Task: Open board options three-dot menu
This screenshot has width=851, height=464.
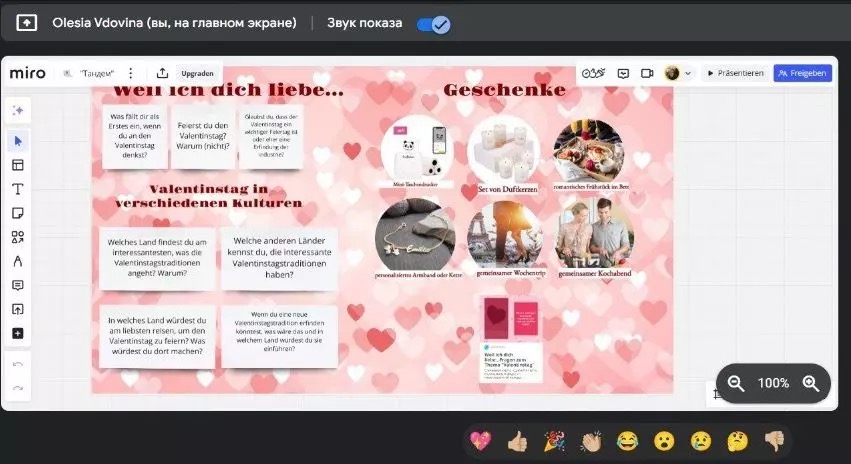Action: click(x=131, y=73)
